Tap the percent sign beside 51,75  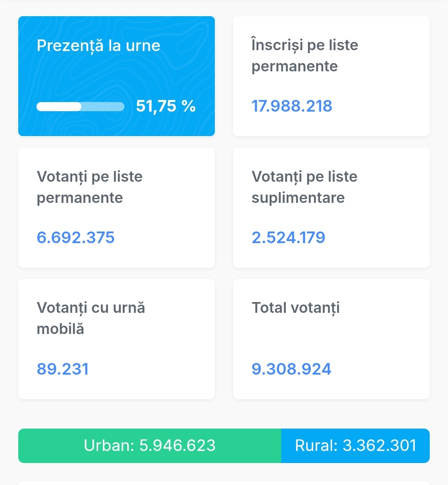tap(188, 106)
